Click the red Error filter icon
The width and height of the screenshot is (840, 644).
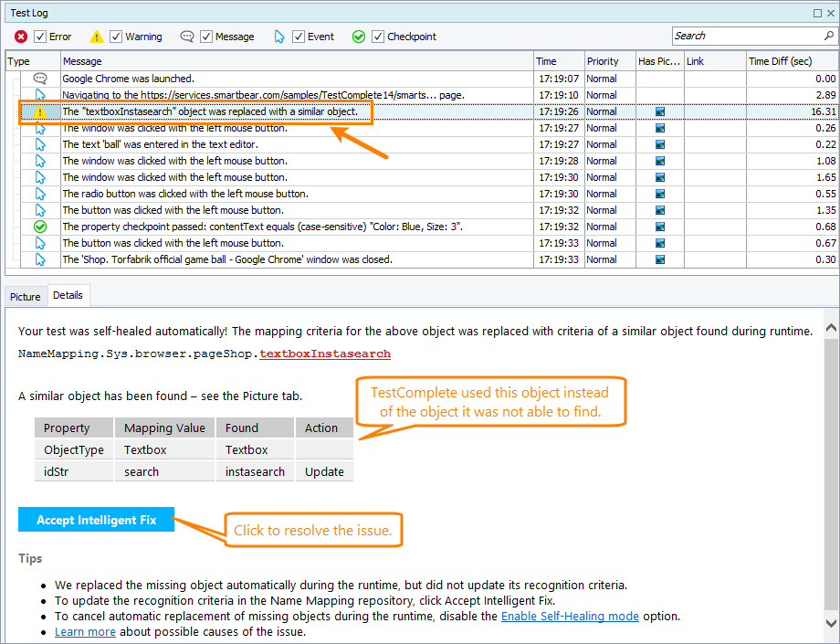tap(22, 37)
